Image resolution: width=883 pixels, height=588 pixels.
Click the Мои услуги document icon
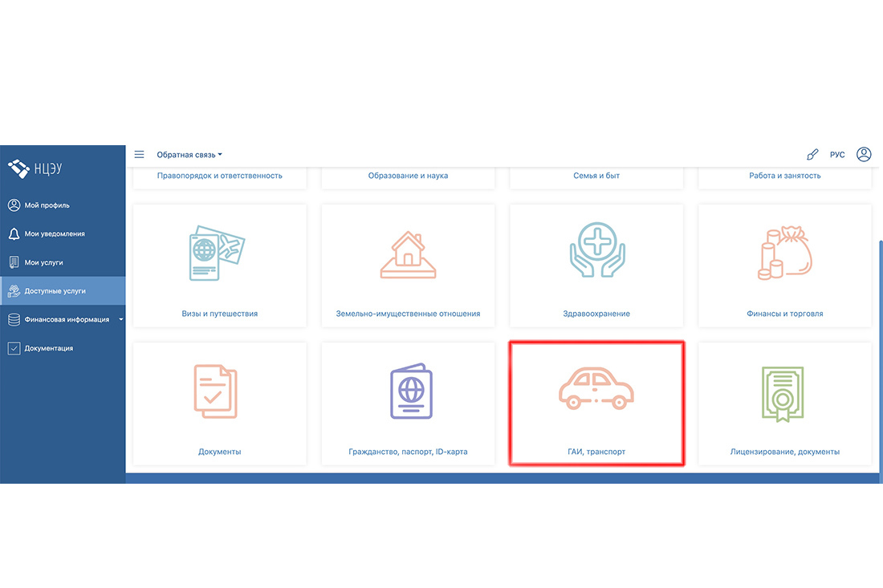[x=14, y=262]
